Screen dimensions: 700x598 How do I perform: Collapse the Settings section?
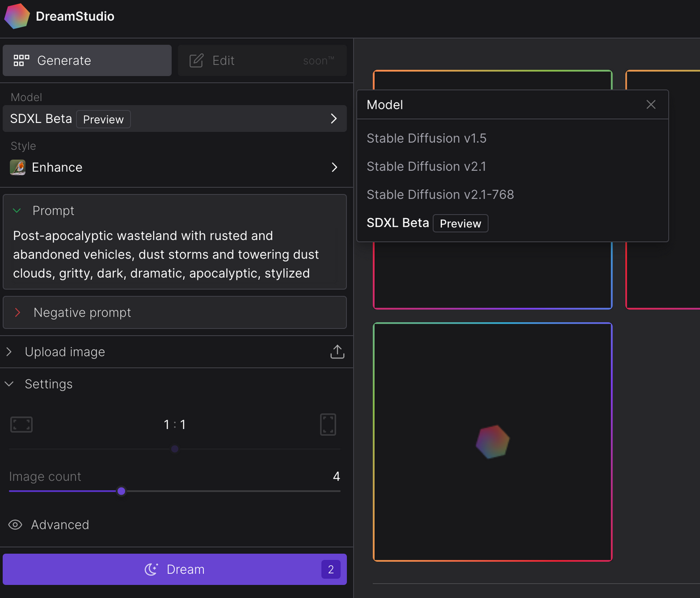click(x=9, y=384)
